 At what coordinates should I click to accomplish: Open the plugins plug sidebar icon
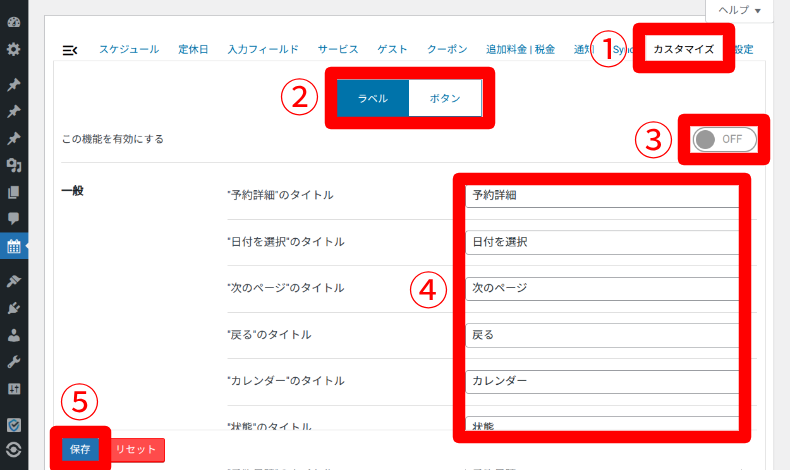(14, 308)
